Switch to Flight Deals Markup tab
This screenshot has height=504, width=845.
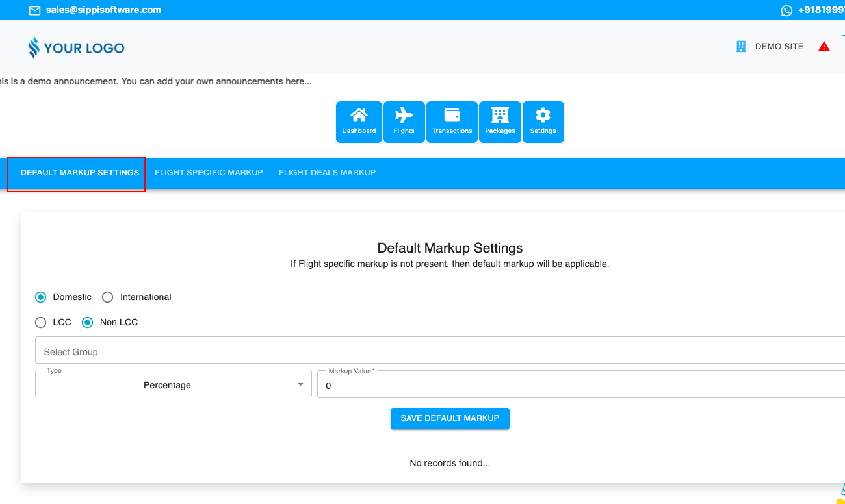pos(327,173)
